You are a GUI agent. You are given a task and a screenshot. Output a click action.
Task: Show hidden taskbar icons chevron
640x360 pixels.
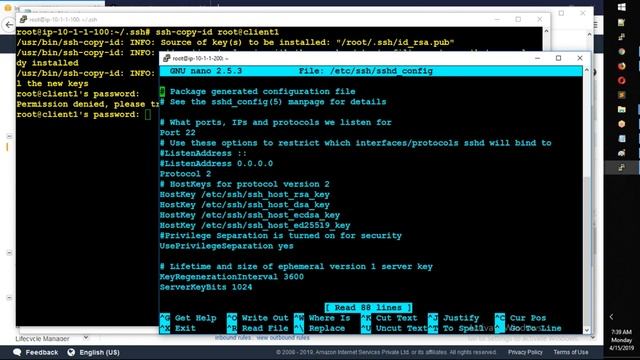611,317
